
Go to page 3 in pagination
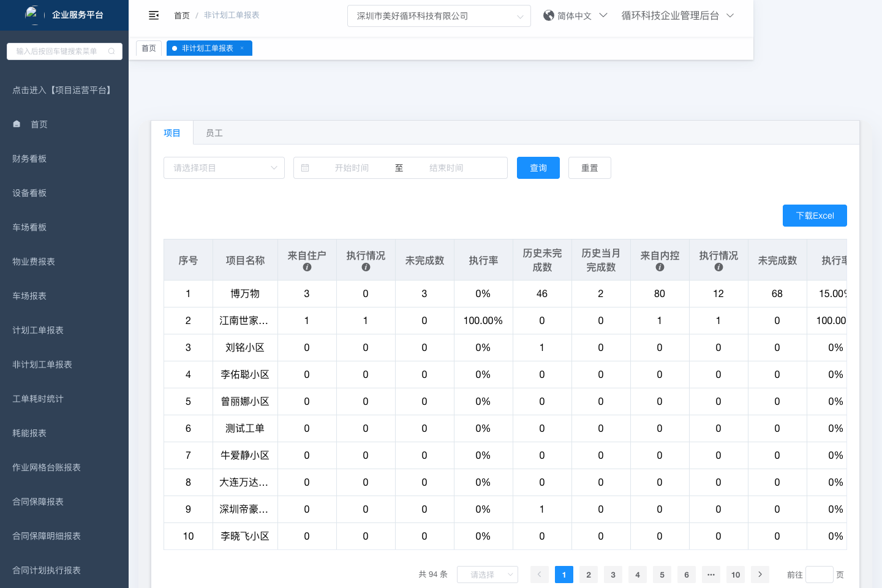pos(612,575)
